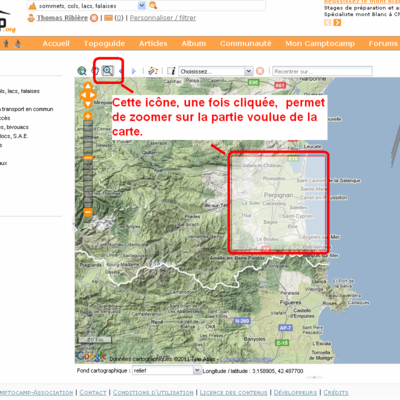Open the sommets, cols, lacs dropdown
The width and height of the screenshot is (400, 400).
[87, 6]
